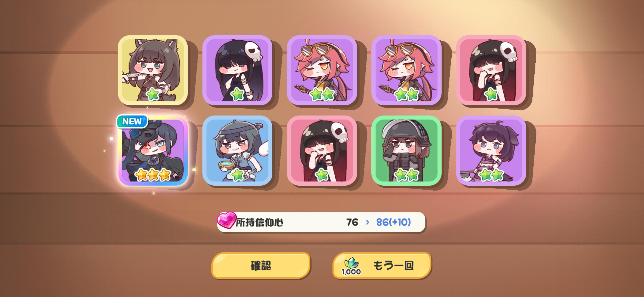Select second pink-haired sunglasses guitarist card
Image resolution: width=644 pixels, height=297 pixels.
pos(406,70)
